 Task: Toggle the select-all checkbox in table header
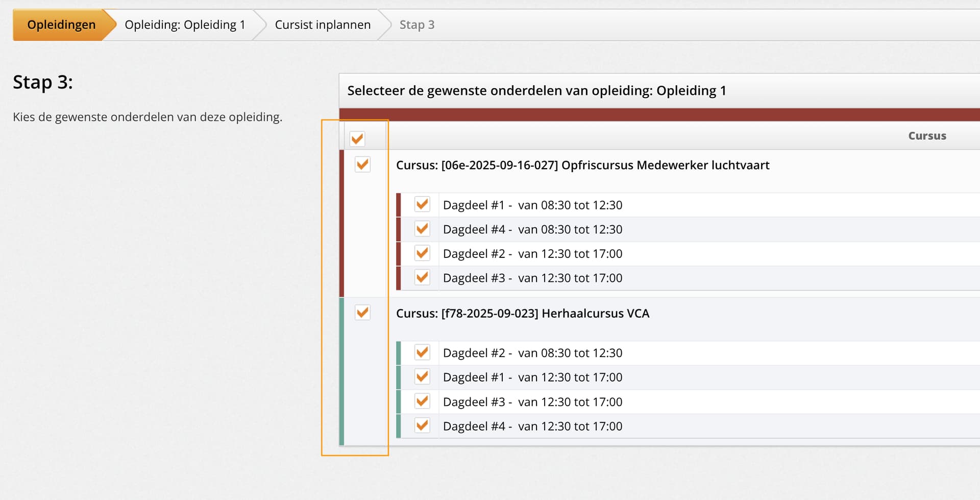click(357, 138)
